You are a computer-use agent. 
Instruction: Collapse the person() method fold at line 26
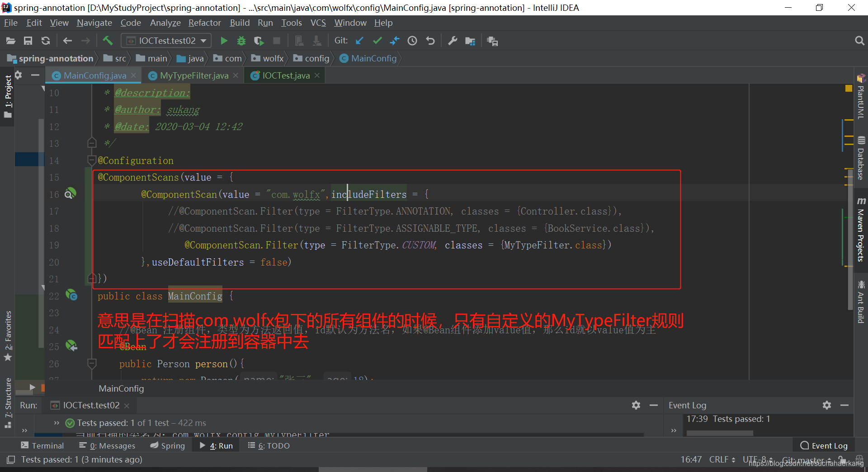(92, 364)
